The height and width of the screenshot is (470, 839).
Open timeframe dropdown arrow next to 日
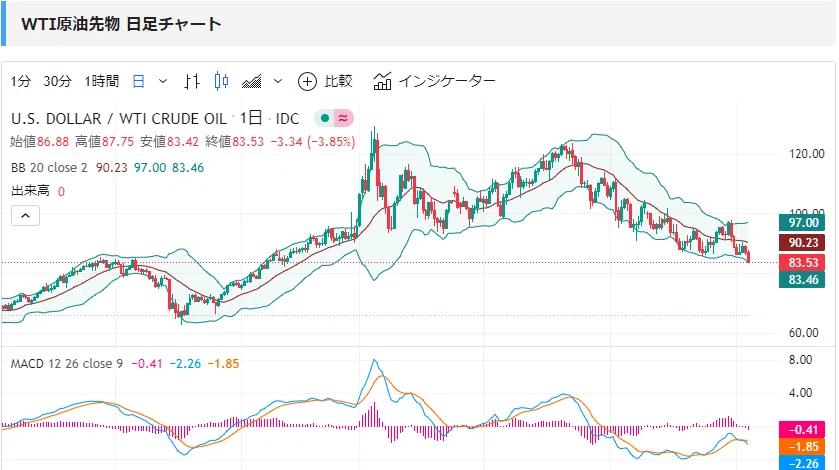(163, 81)
